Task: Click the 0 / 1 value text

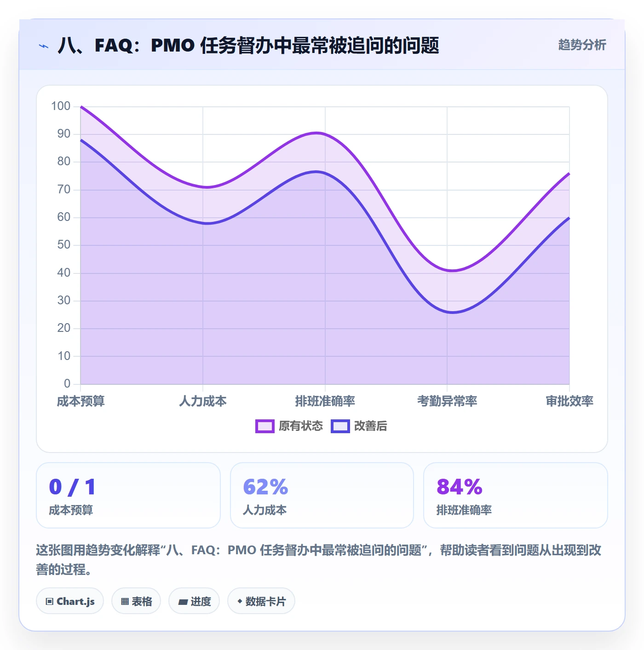Action: click(x=72, y=487)
